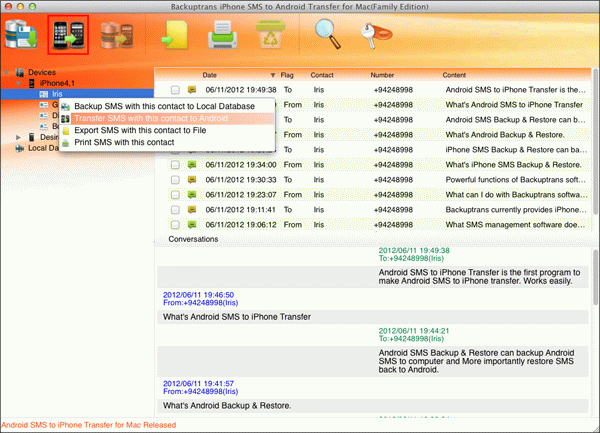This screenshot has height=433, width=600.
Task: Choose Transfer SMS with this contact to Android
Action: coord(167,119)
